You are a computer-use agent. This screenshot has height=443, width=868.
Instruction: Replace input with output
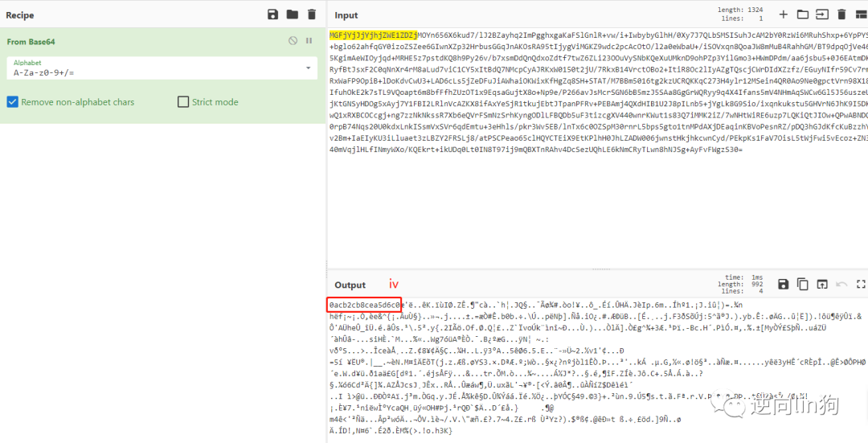823,284
